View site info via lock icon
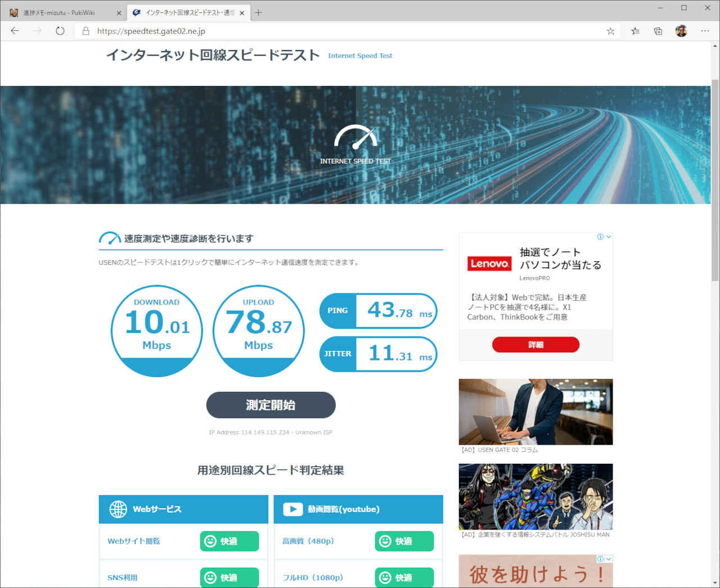This screenshot has height=588, width=720. (85, 31)
